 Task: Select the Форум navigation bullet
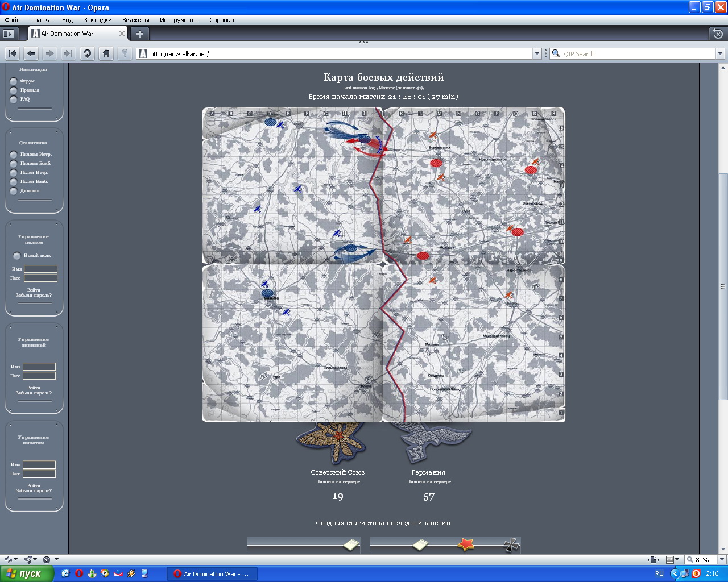[x=14, y=81]
